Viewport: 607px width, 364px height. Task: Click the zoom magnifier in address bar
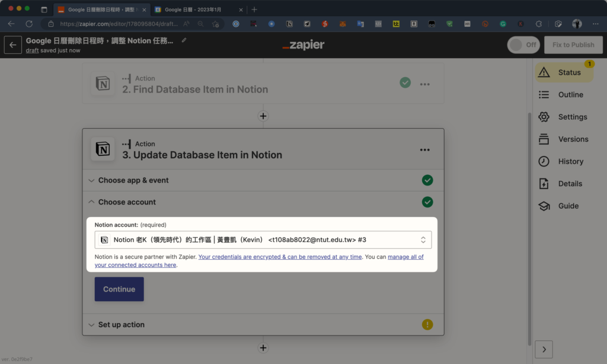pos(200,24)
